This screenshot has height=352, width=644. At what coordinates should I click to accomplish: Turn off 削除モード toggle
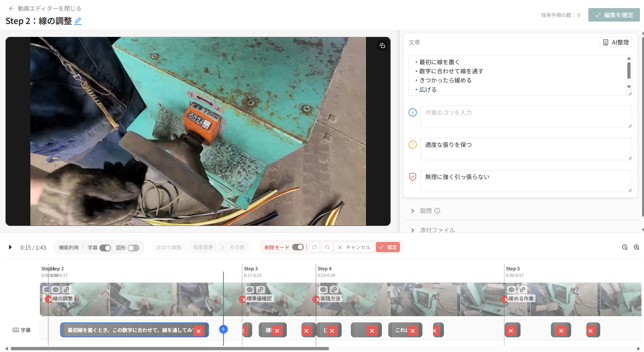(x=298, y=247)
